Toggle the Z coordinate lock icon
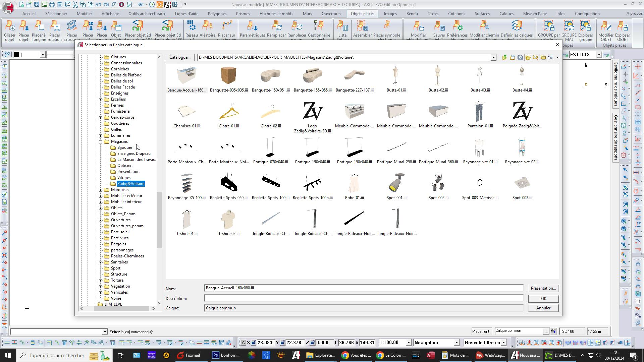Screen dimensions: 644x362 point(312,343)
